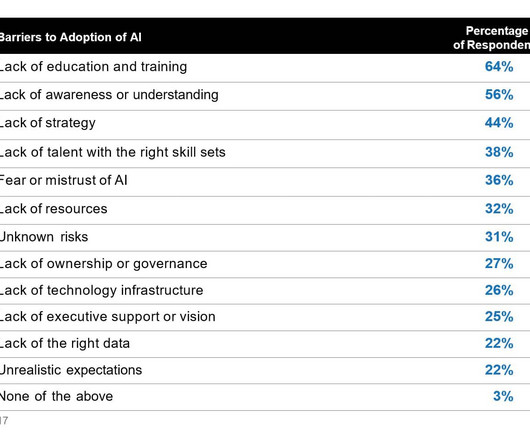This screenshot has width=530, height=442.
Task: Click the 36% percentage value
Action: [x=499, y=180]
